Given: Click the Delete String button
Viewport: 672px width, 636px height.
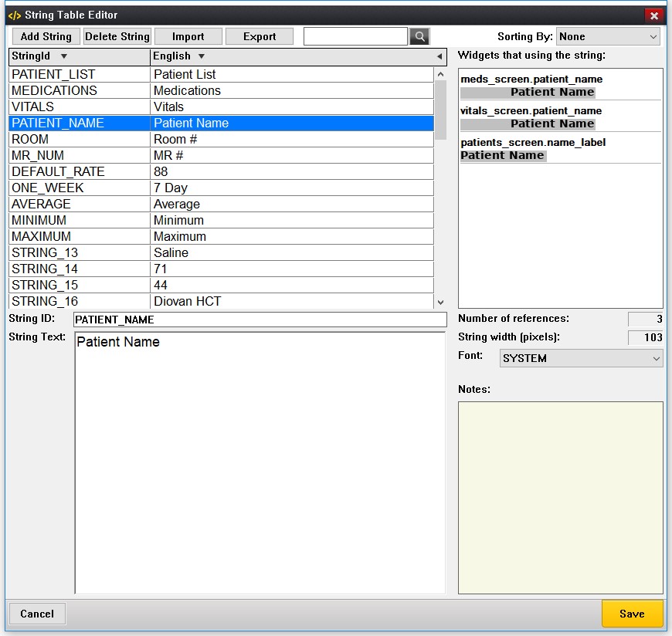Looking at the screenshot, I should [x=117, y=36].
